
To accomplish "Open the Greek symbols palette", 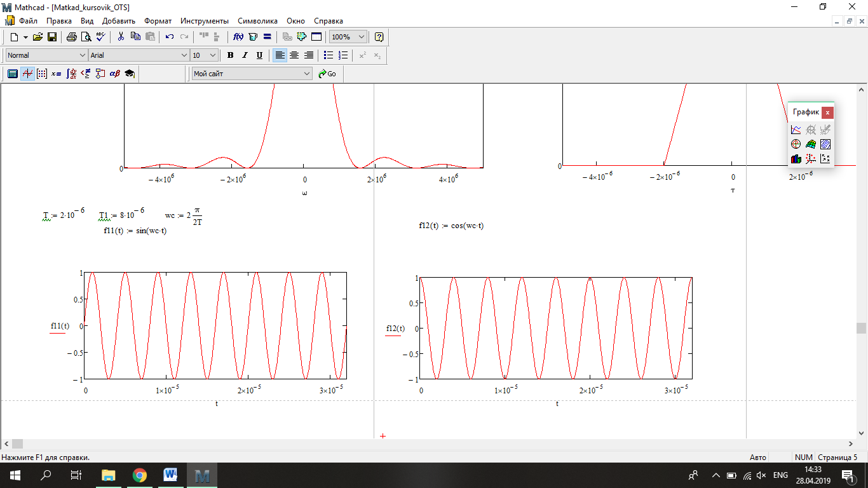I will click(x=115, y=74).
